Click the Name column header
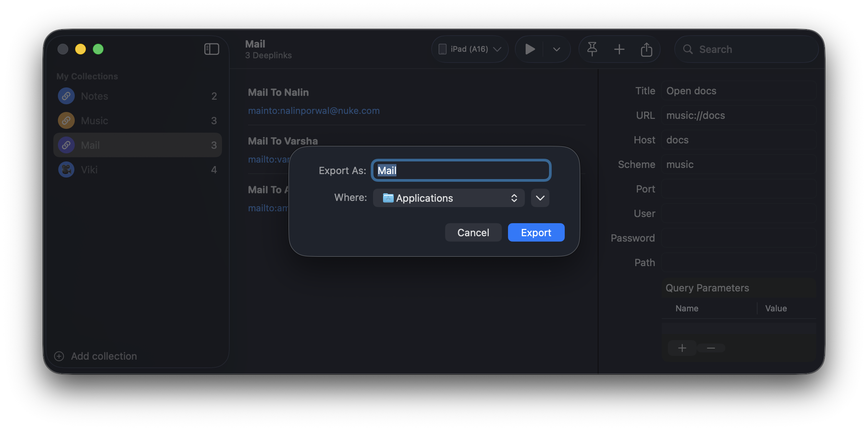Viewport: 868px width, 431px height. [x=687, y=308]
